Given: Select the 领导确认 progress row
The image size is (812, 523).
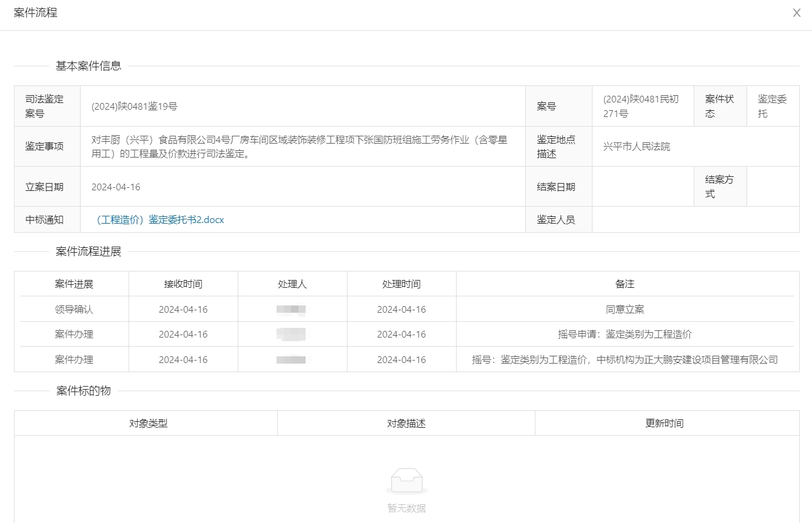Looking at the screenshot, I should tap(74, 309).
